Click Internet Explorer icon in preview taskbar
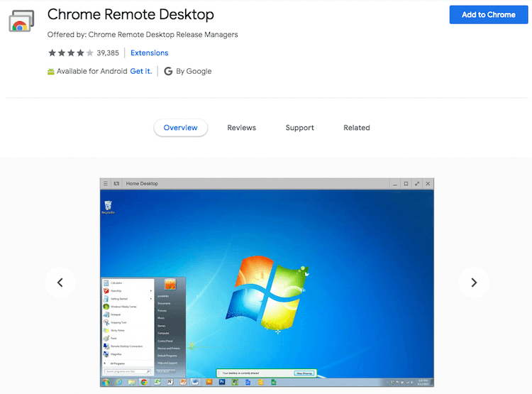 [118, 383]
